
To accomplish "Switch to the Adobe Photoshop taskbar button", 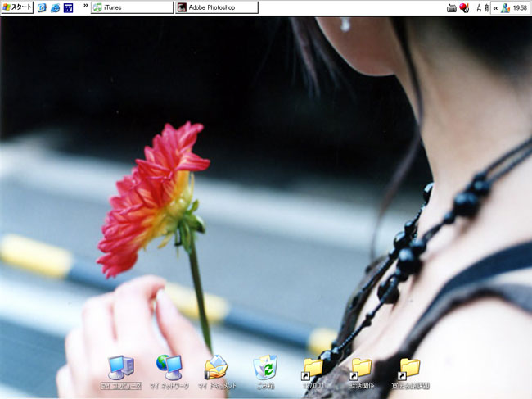I will [216, 7].
